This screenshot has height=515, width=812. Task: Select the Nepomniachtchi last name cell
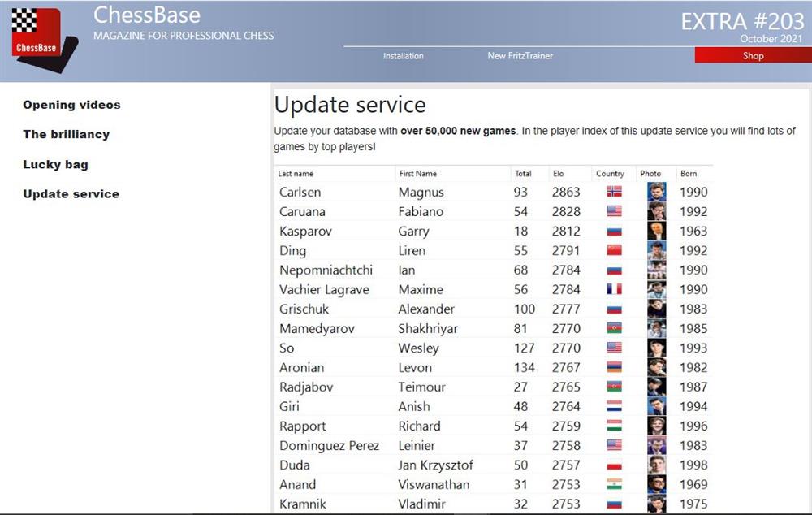point(326,270)
